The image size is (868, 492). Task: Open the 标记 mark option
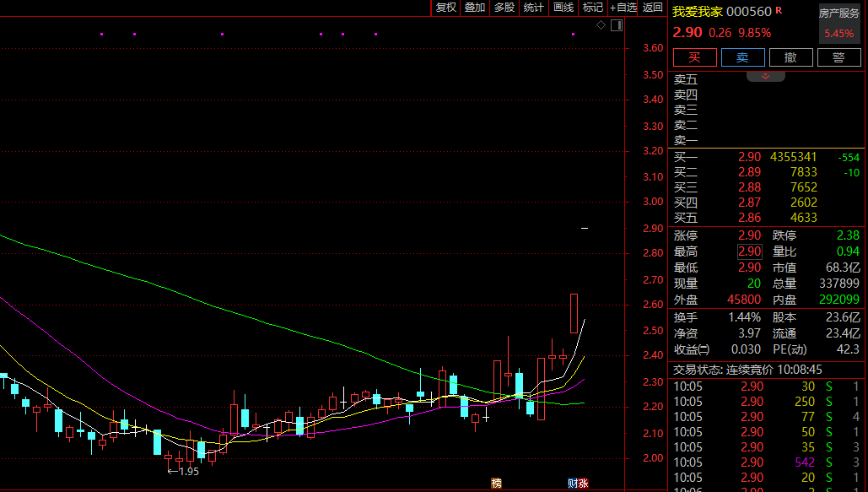tap(593, 8)
